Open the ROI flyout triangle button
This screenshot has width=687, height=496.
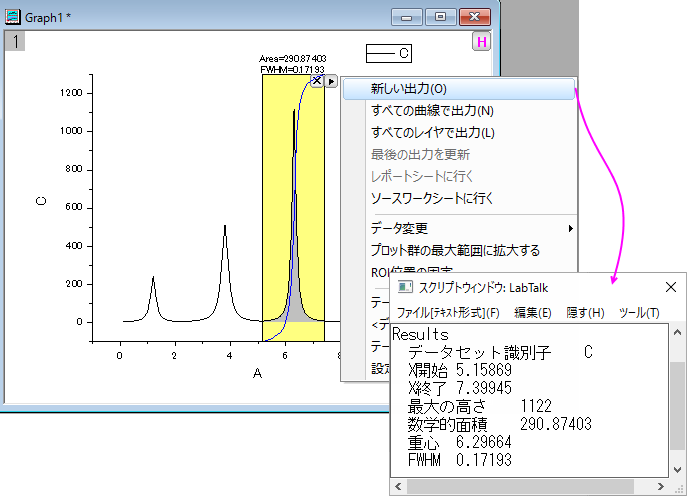[x=331, y=81]
